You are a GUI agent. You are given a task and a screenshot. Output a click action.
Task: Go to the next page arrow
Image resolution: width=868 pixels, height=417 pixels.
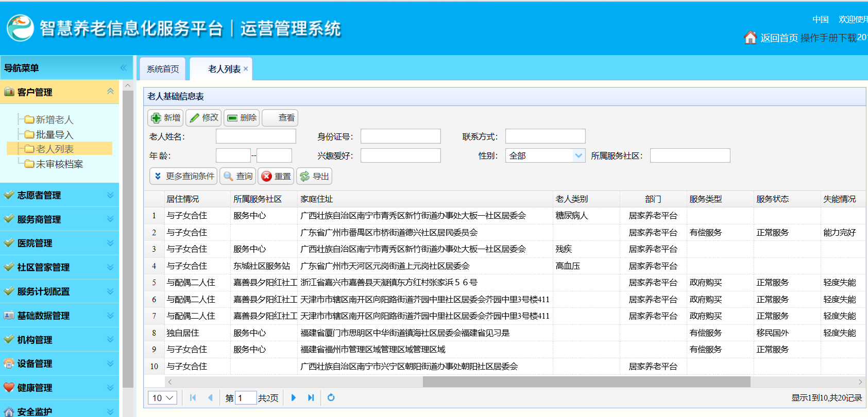[294, 397]
